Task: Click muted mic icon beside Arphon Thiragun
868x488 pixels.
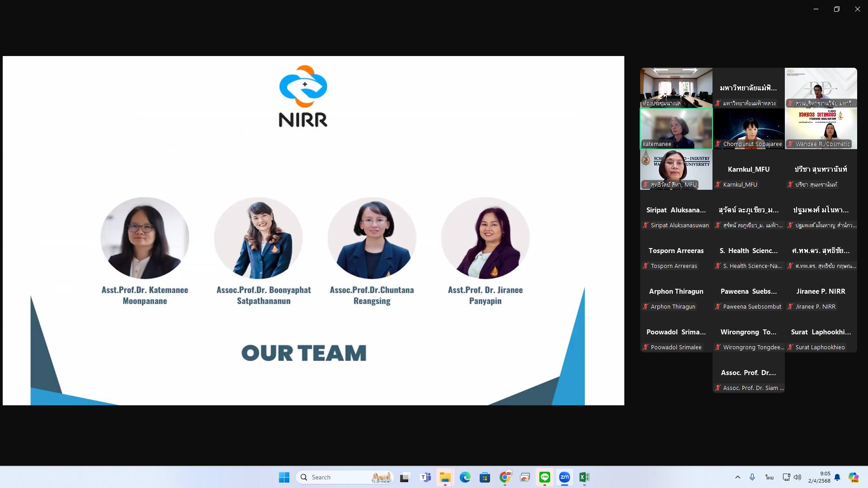Action: 646,306
